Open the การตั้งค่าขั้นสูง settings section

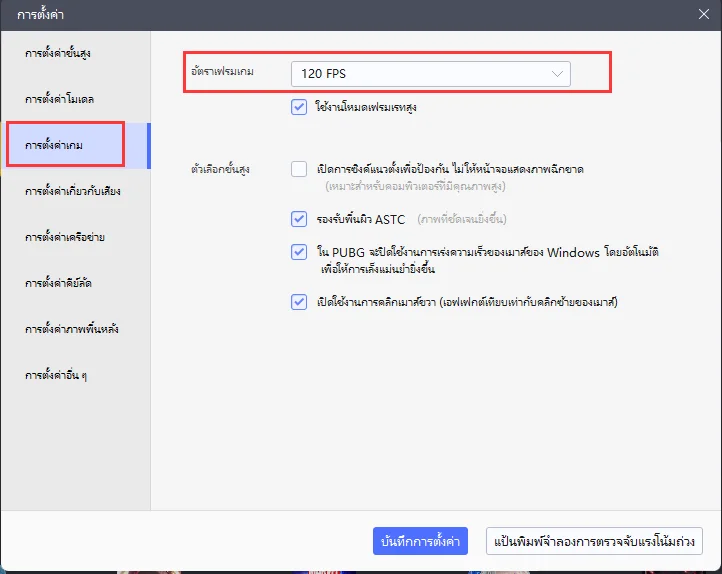(76, 53)
